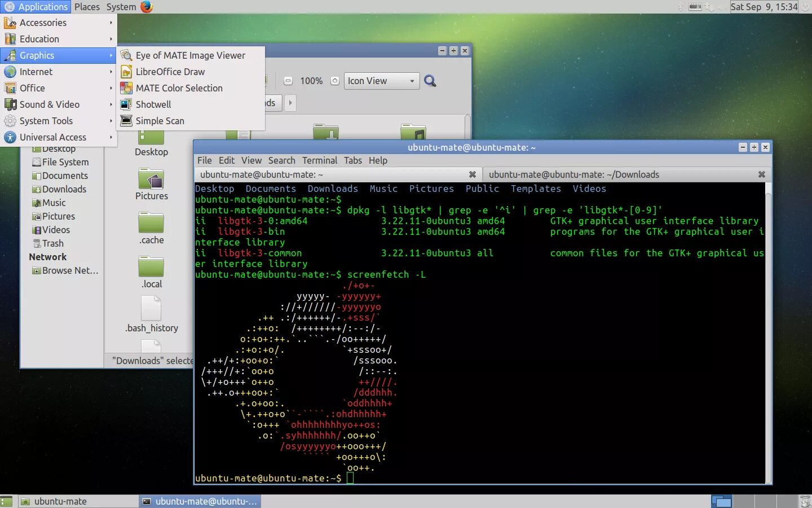Open the terminal Search menu
This screenshot has width=812, height=508.
pos(281,160)
